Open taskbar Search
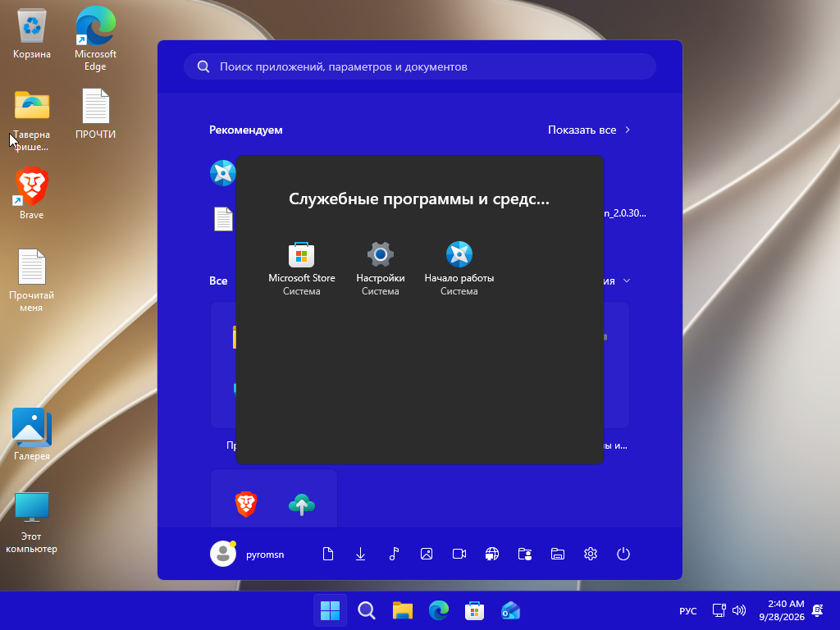Image resolution: width=840 pixels, height=630 pixels. (367, 610)
